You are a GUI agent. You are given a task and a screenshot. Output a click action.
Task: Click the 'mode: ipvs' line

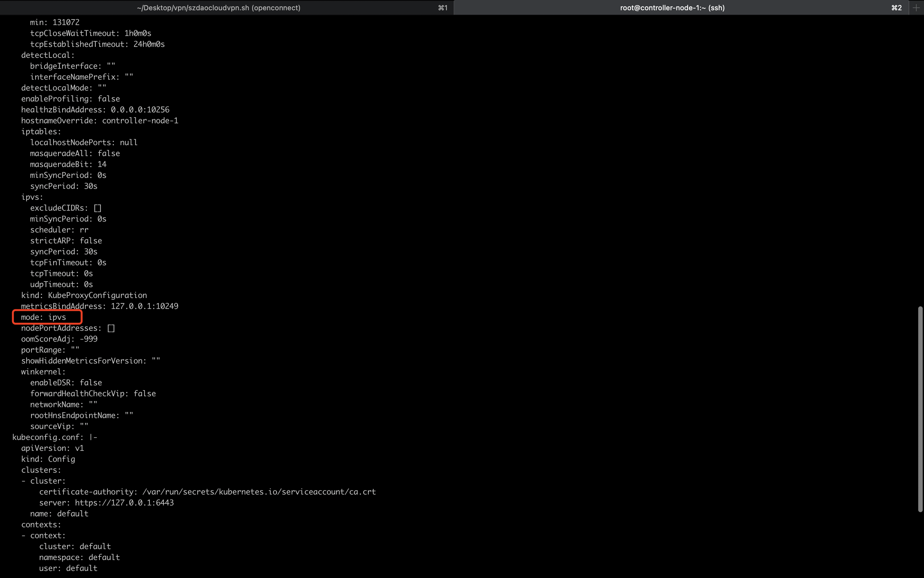click(44, 317)
